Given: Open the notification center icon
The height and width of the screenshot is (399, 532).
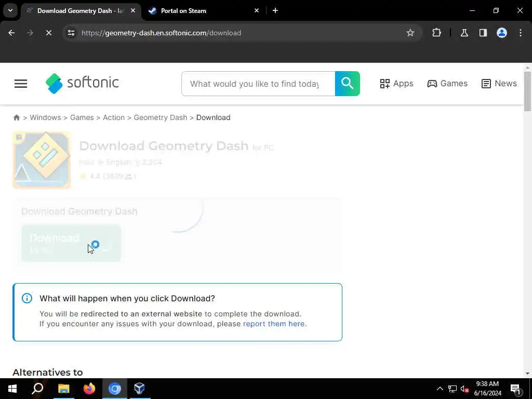Looking at the screenshot, I should coord(516,389).
